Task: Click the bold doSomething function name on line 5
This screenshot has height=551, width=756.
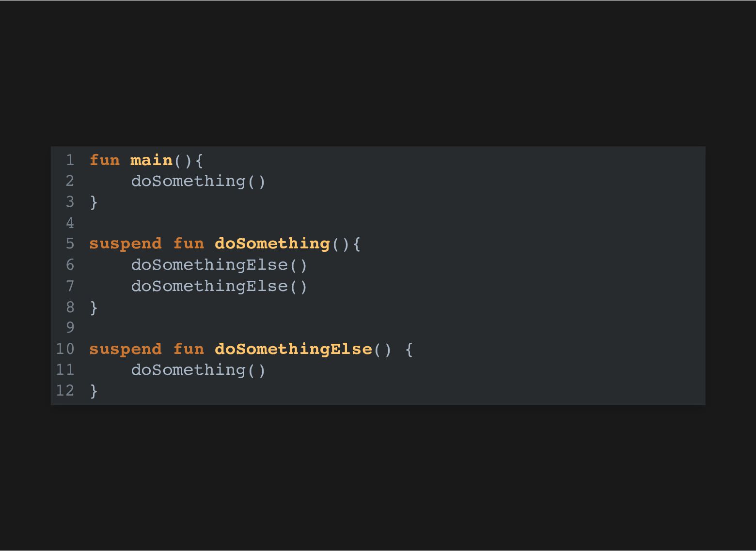Action: [x=272, y=244]
